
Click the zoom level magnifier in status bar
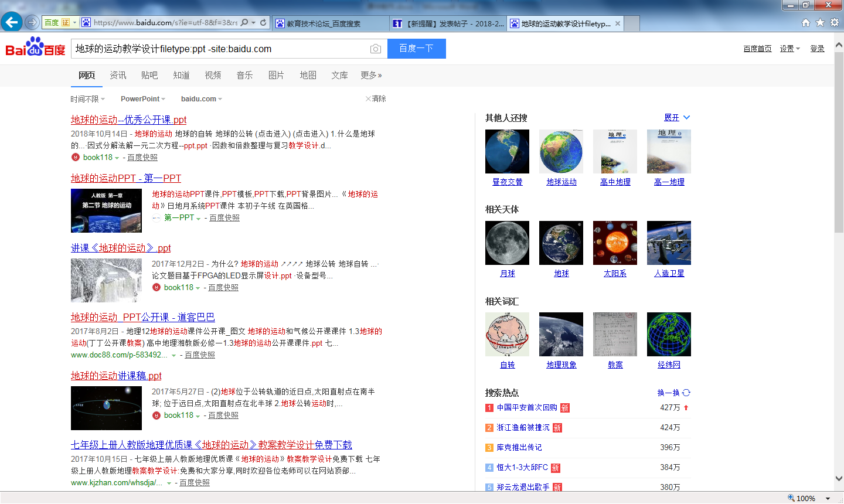[791, 498]
